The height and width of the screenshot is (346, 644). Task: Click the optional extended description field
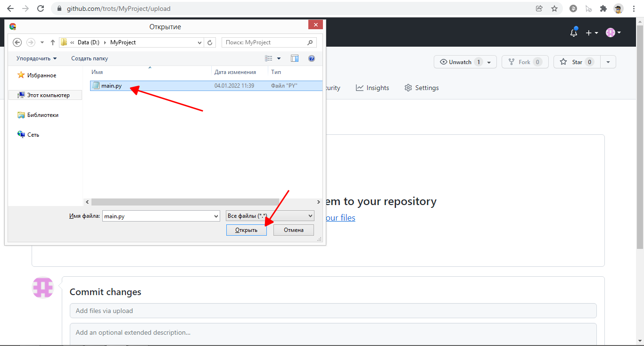pyautogui.click(x=333, y=334)
